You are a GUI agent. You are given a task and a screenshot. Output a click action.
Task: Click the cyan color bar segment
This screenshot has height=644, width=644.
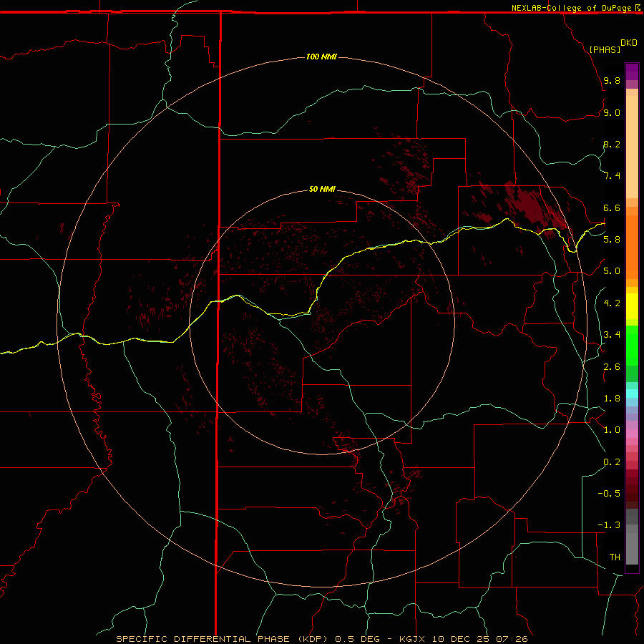[x=632, y=393]
